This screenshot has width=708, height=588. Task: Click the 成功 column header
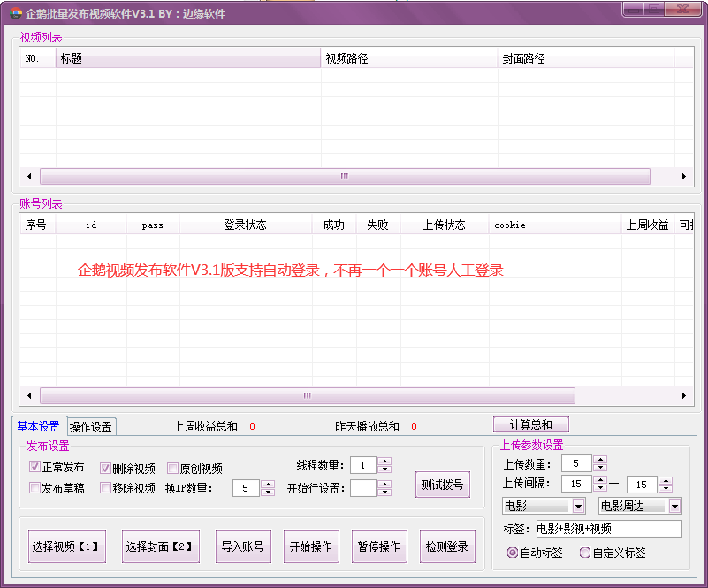point(334,225)
